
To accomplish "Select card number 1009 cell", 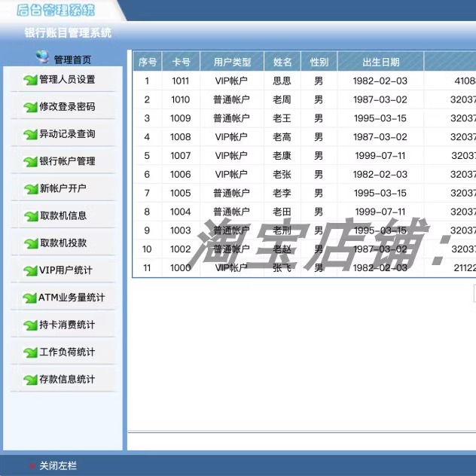I will point(181,118).
